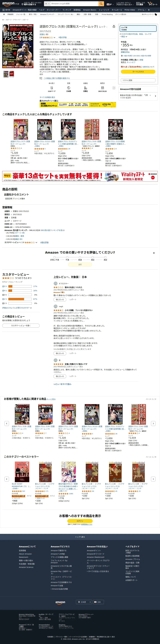Click the avatar icon of reviewer negit
The image size is (160, 644).
[x=55, y=306]
